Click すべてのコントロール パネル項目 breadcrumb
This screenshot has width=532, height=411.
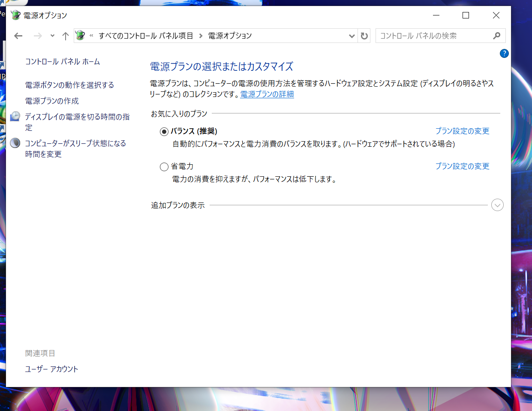point(146,36)
